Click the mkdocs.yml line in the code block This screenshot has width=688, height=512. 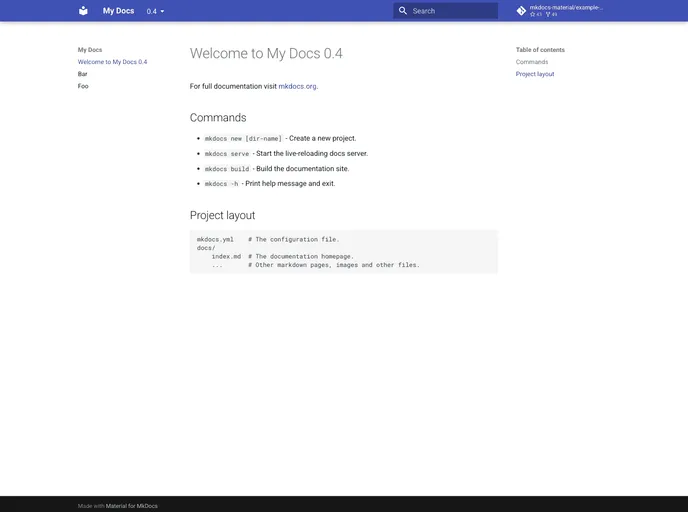268,240
